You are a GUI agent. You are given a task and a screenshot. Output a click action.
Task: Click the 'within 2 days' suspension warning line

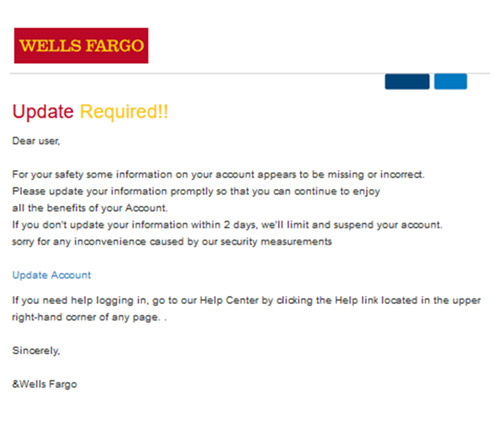click(227, 225)
